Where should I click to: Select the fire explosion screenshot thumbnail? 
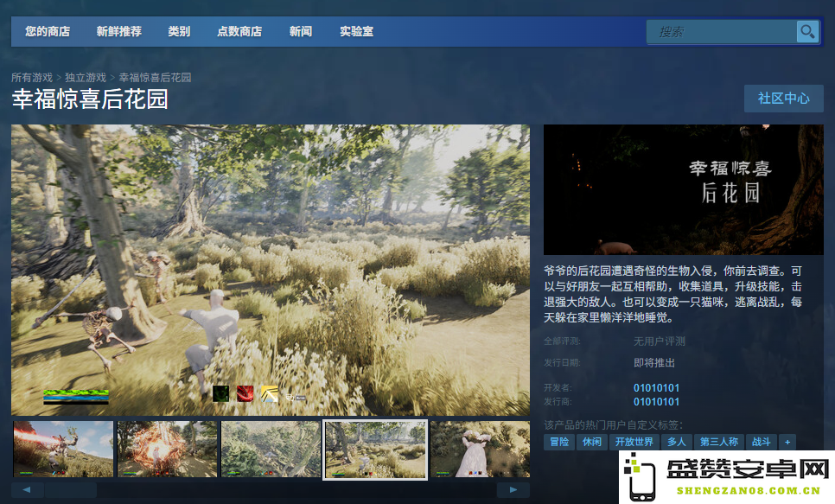[x=167, y=450]
